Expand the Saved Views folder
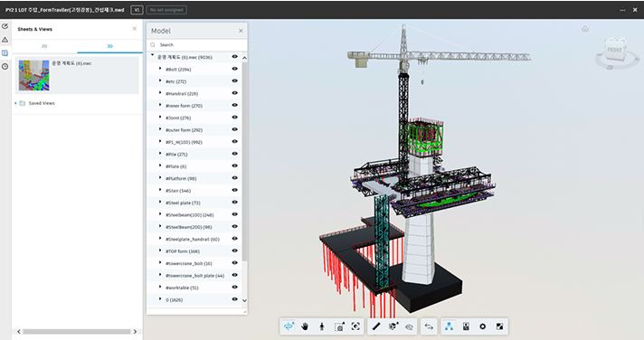This screenshot has height=340, width=644. pos(15,103)
